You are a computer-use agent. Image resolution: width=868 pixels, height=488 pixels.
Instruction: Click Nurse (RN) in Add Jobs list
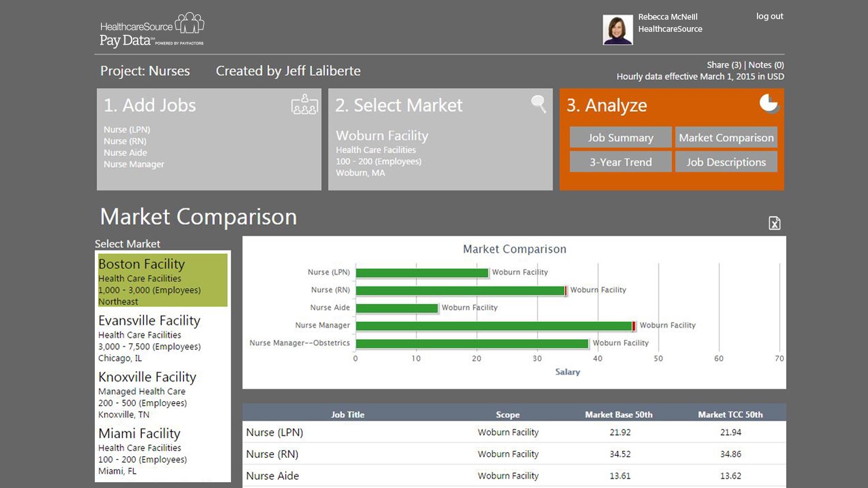point(125,141)
